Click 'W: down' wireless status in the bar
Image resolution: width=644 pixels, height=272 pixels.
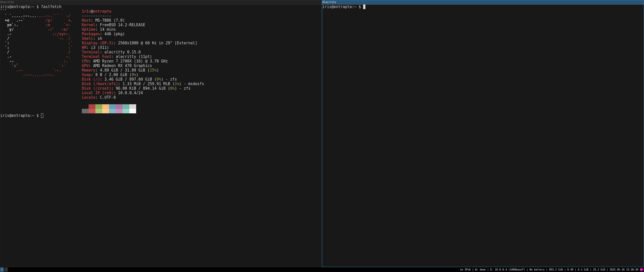[480, 270]
